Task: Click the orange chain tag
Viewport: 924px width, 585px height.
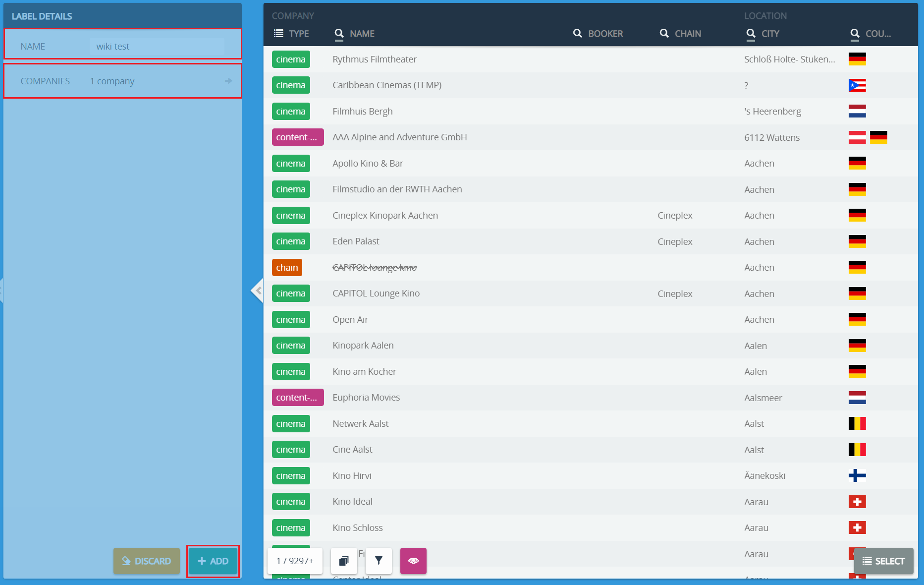Action: (287, 268)
